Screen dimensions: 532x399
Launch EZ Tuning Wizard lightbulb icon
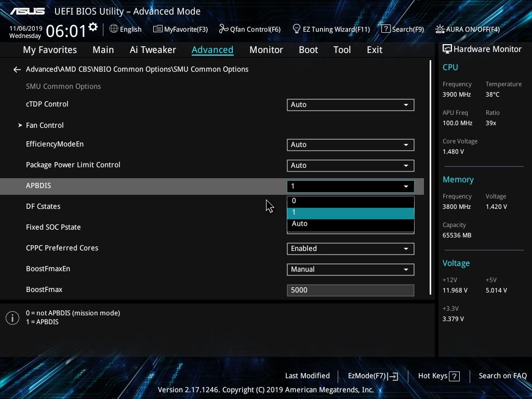296,29
